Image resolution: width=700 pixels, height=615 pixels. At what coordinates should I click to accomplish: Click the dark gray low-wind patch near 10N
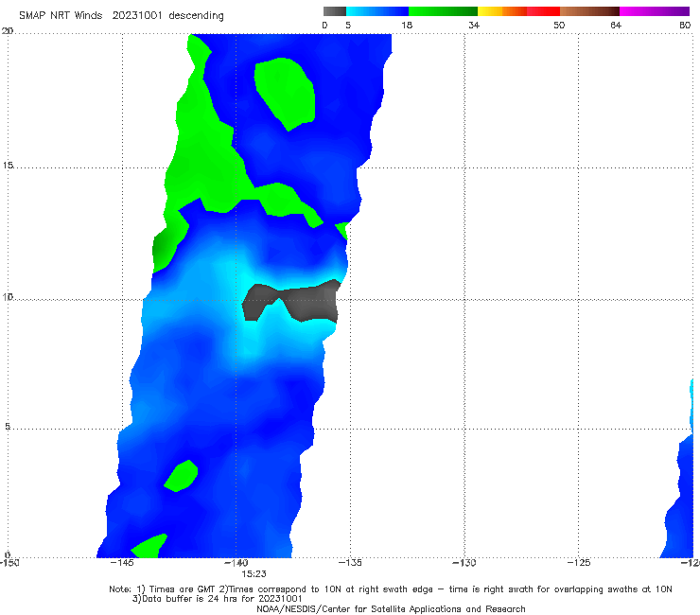click(292, 301)
